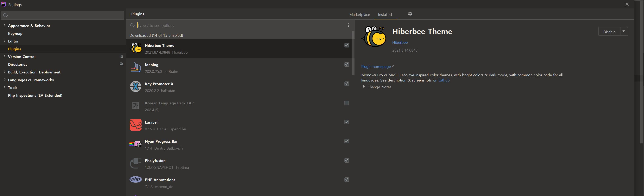Screen dimensions: 644x196
Task: Click the Phalyfusion plug icon
Action: [x=136, y=163]
